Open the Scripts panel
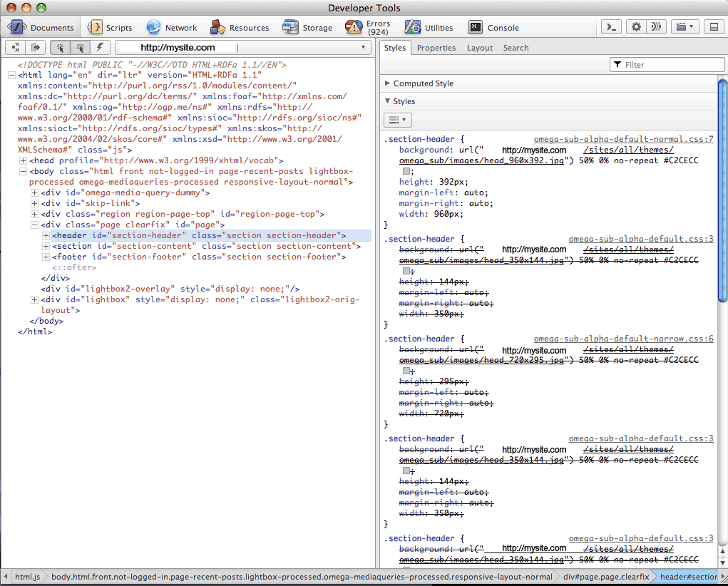The width and height of the screenshot is (728, 586). [x=110, y=27]
